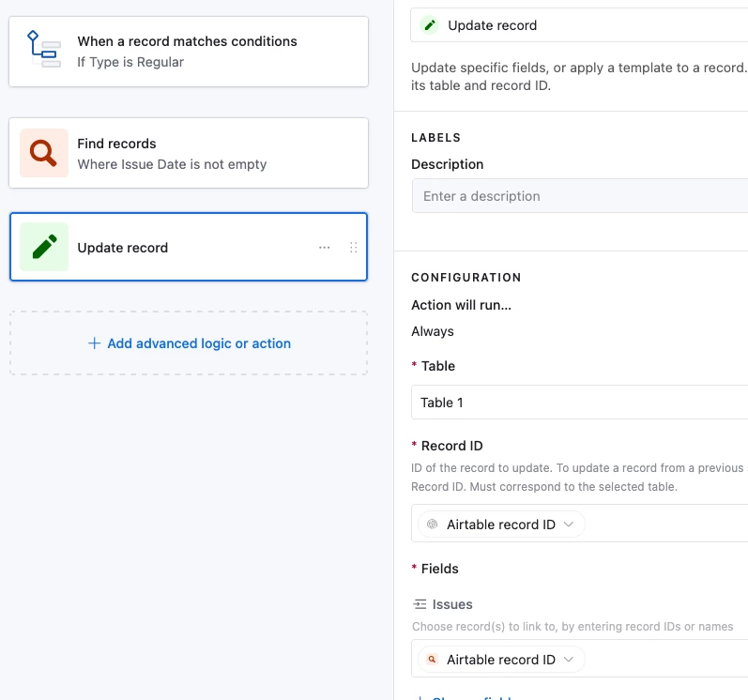748x700 pixels.
Task: Open the Update record card's three-dot menu
Action: (x=325, y=248)
